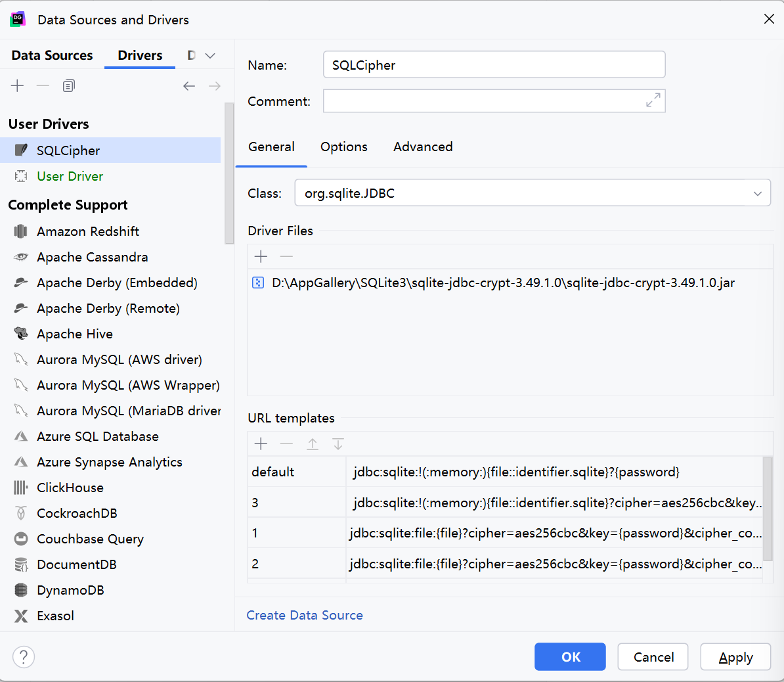Image resolution: width=784 pixels, height=682 pixels.
Task: Move URL template down
Action: point(338,443)
